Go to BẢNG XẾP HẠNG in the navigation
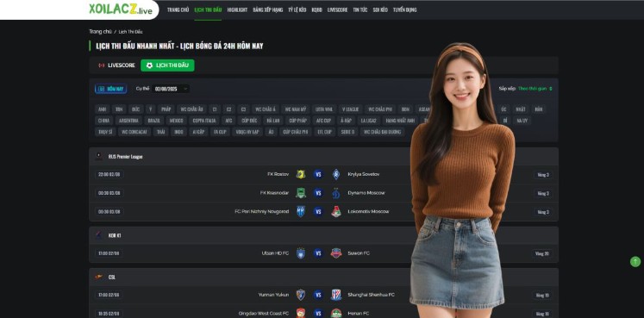 [x=268, y=9]
